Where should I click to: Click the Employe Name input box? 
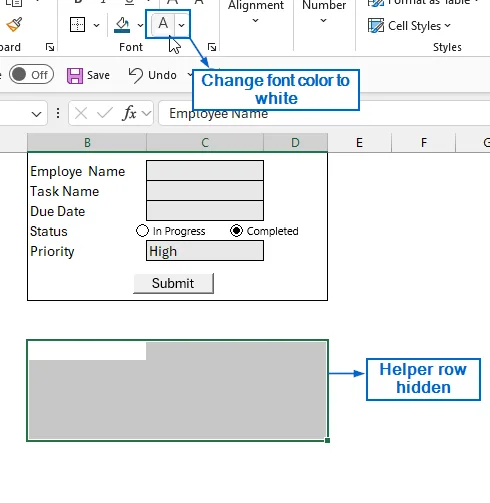coord(205,171)
